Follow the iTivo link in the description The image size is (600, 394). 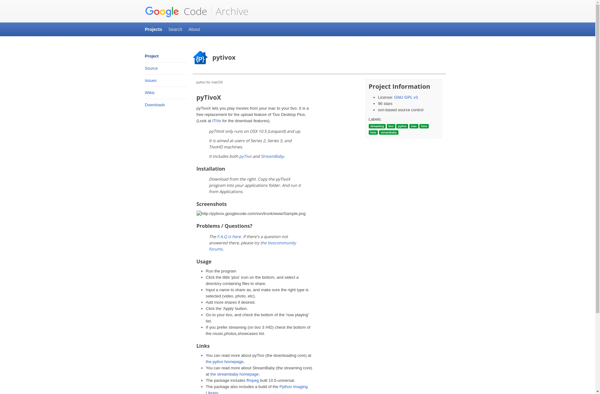(217, 121)
